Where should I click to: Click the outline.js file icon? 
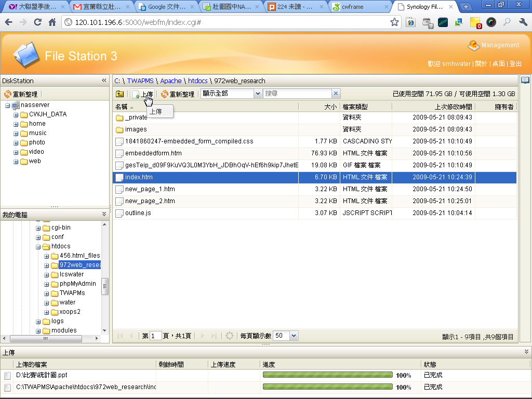(119, 213)
